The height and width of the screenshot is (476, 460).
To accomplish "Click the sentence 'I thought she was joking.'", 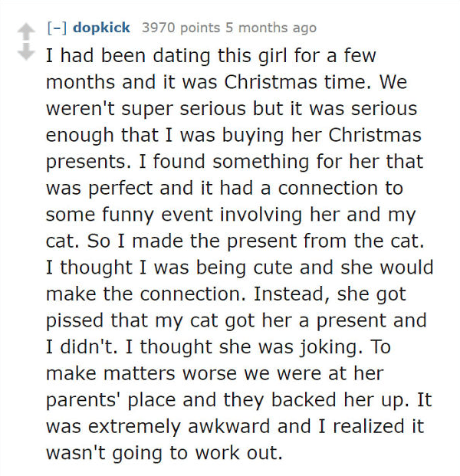I will [244, 347].
